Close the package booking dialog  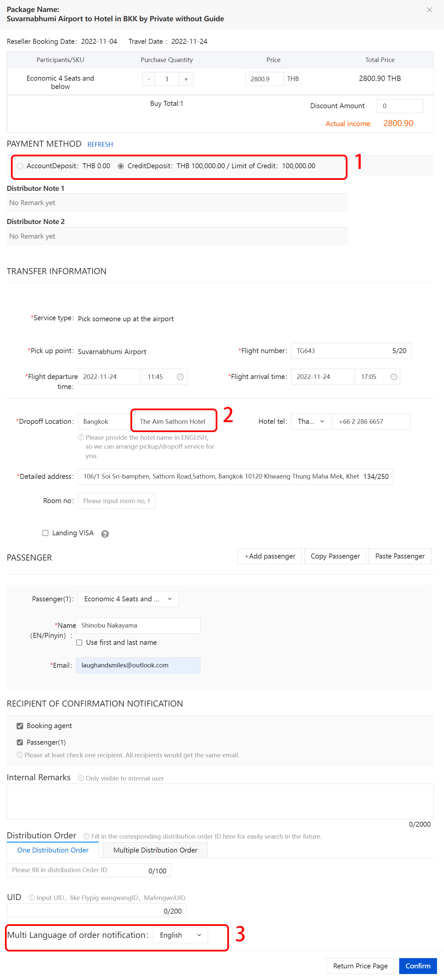pos(429,10)
